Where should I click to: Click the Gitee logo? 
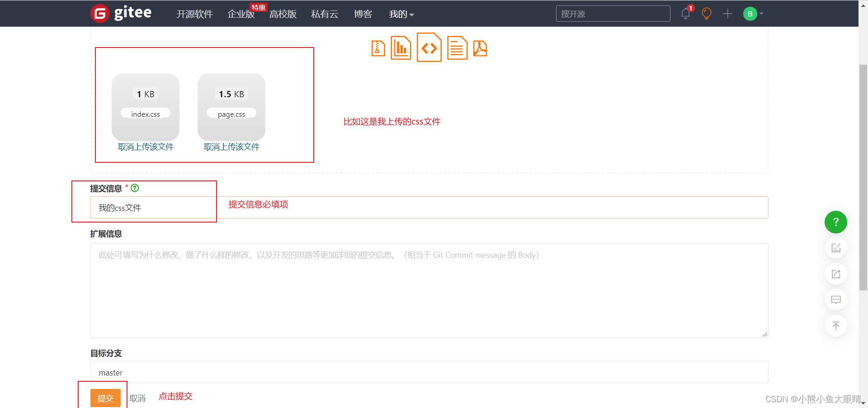(x=121, y=13)
